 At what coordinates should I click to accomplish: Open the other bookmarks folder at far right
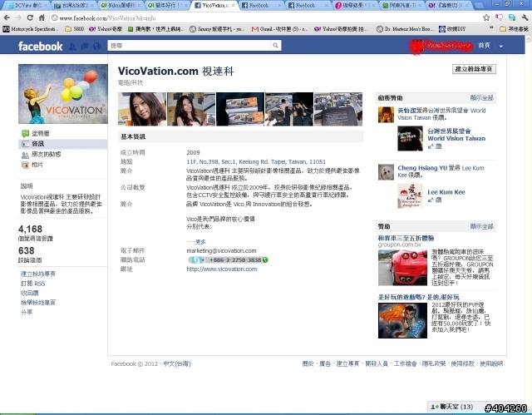pyautogui.click(x=515, y=29)
